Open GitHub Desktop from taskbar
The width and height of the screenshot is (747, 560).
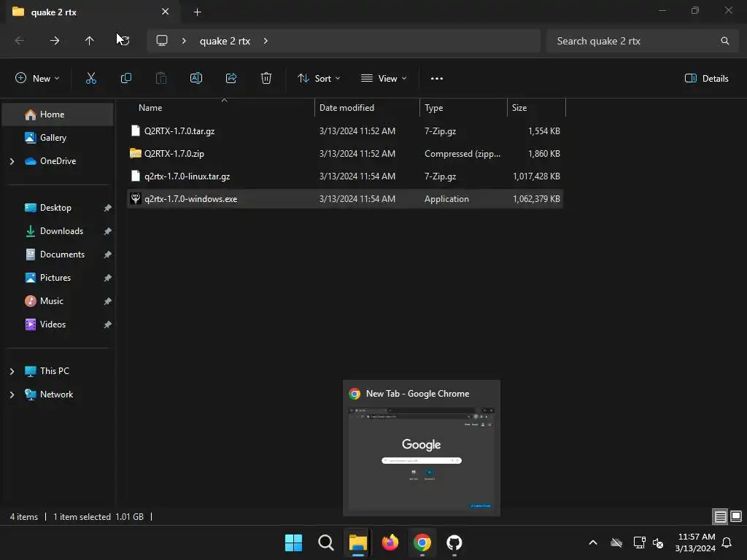coord(454,542)
